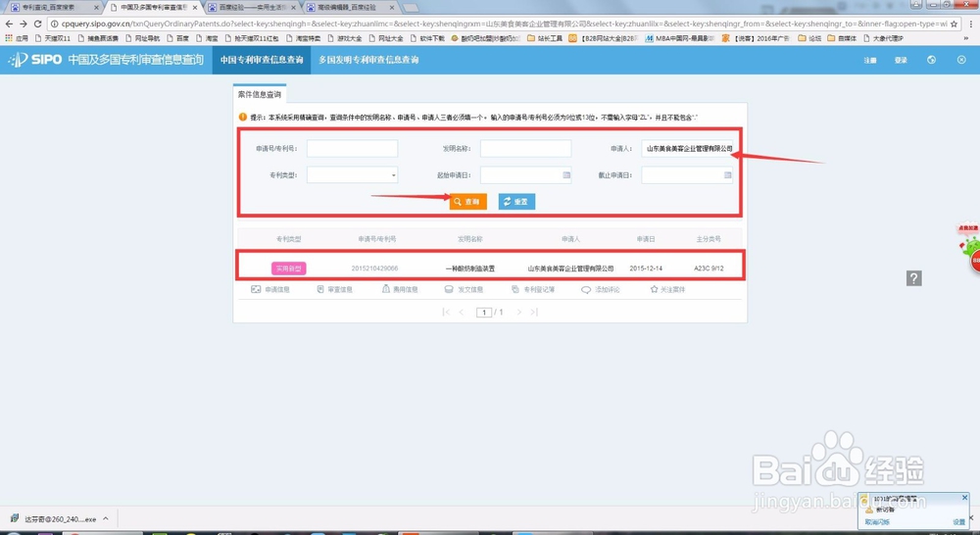Viewport: 980px width, 535px height.
Task: Close the notification popup at bottom right
Action: point(964,498)
